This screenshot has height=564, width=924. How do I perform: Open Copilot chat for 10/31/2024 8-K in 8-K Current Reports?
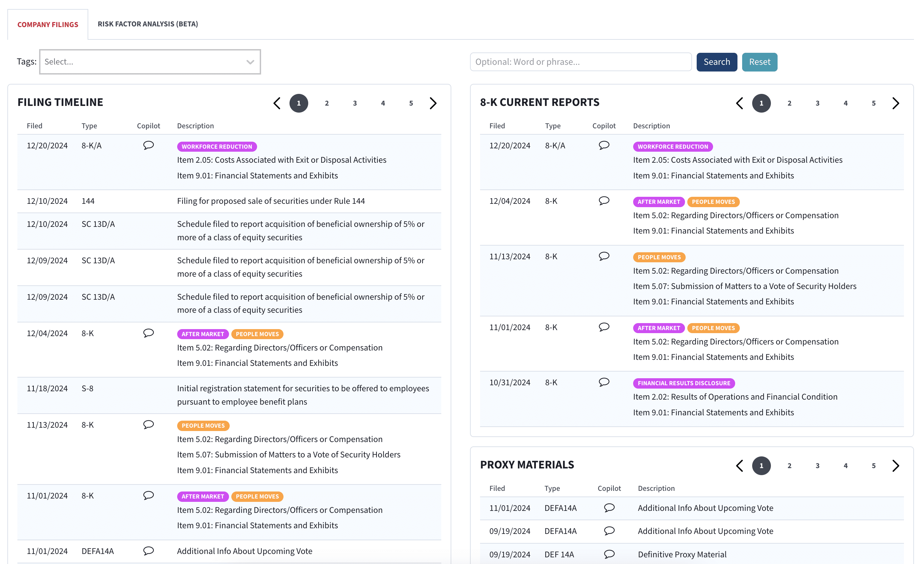coord(604,382)
